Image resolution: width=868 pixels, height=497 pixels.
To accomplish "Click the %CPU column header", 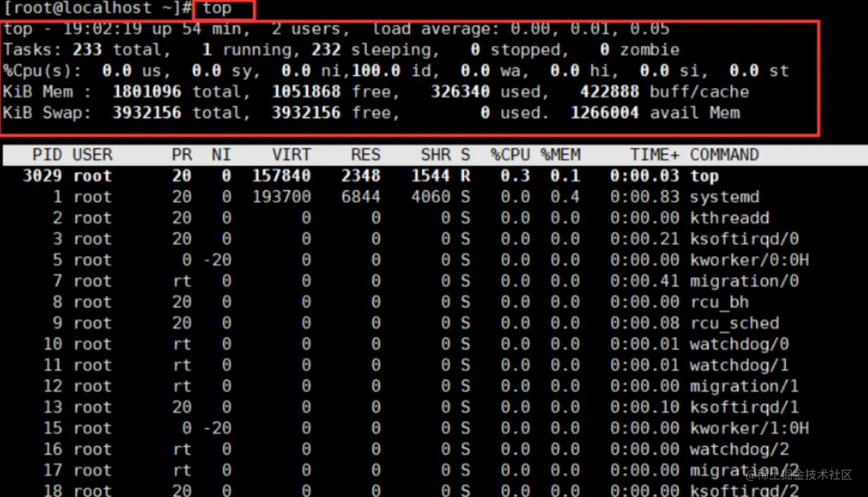I will pos(511,155).
